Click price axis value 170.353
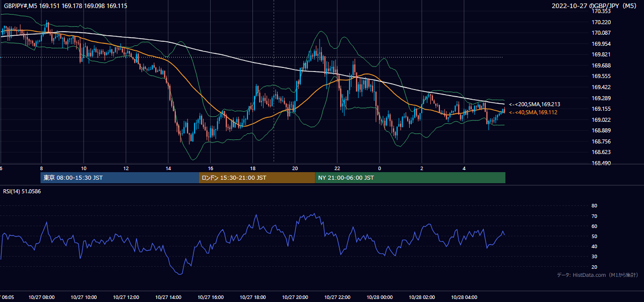The height and width of the screenshot is (302, 644). click(x=601, y=11)
